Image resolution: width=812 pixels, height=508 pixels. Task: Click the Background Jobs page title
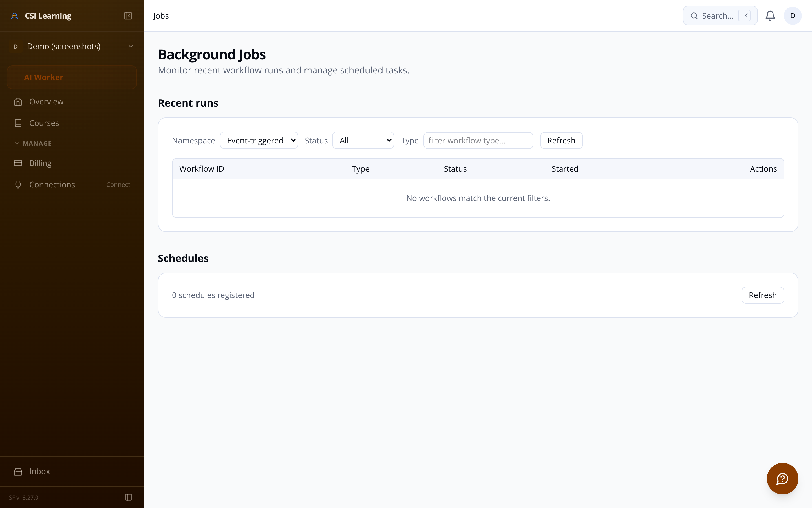[x=212, y=54]
